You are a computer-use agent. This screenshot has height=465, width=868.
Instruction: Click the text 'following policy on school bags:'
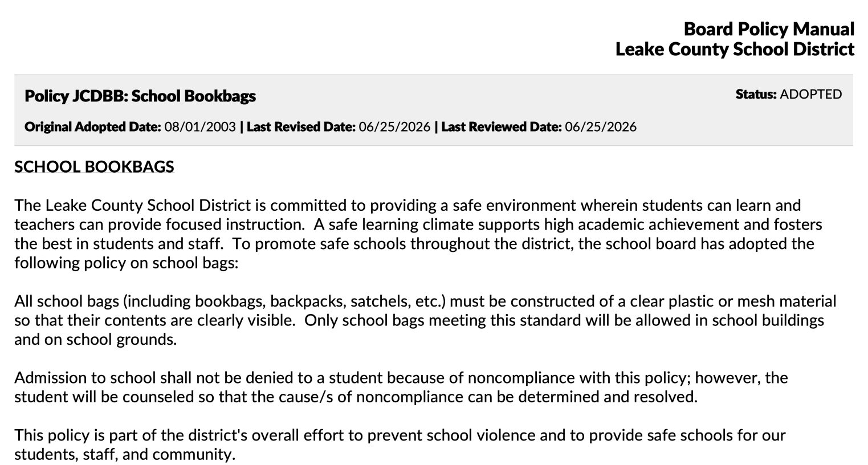click(126, 263)
